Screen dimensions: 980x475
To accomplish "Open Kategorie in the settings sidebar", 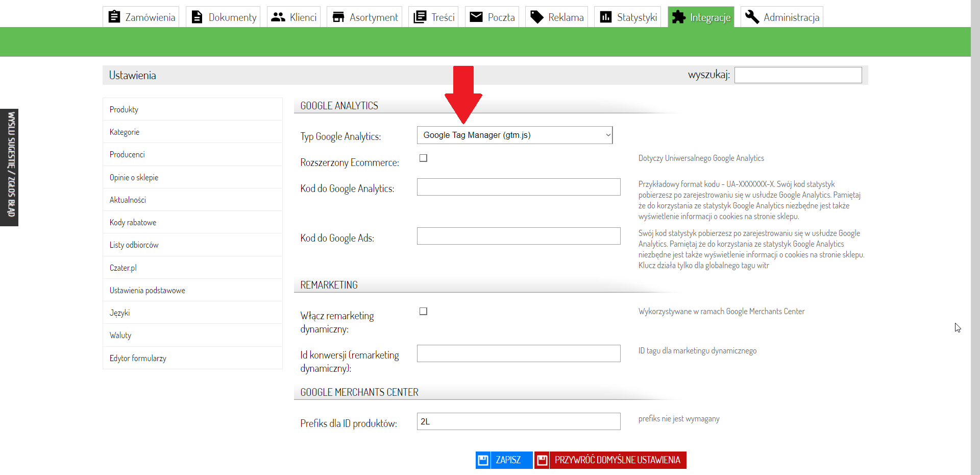I will click(x=192, y=132).
